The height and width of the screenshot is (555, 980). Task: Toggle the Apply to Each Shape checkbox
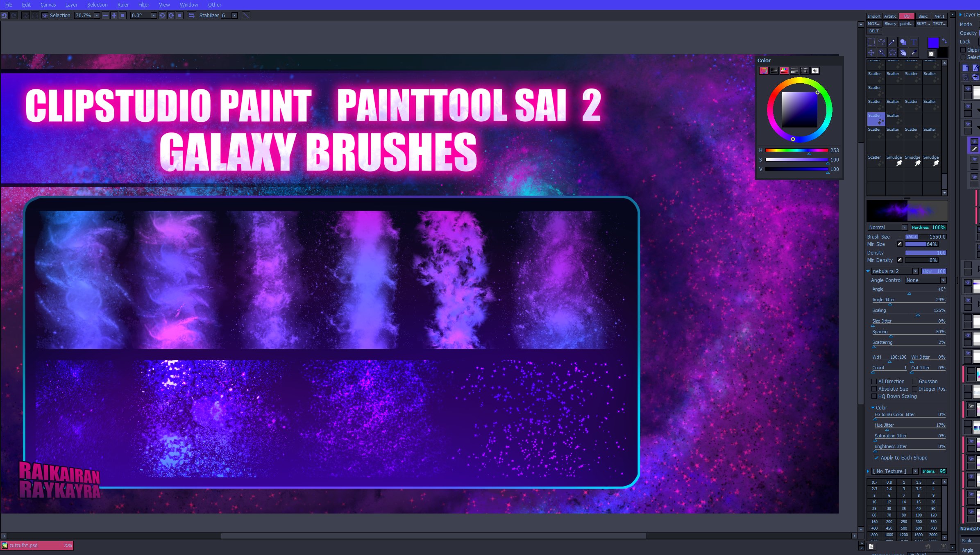pyautogui.click(x=877, y=458)
